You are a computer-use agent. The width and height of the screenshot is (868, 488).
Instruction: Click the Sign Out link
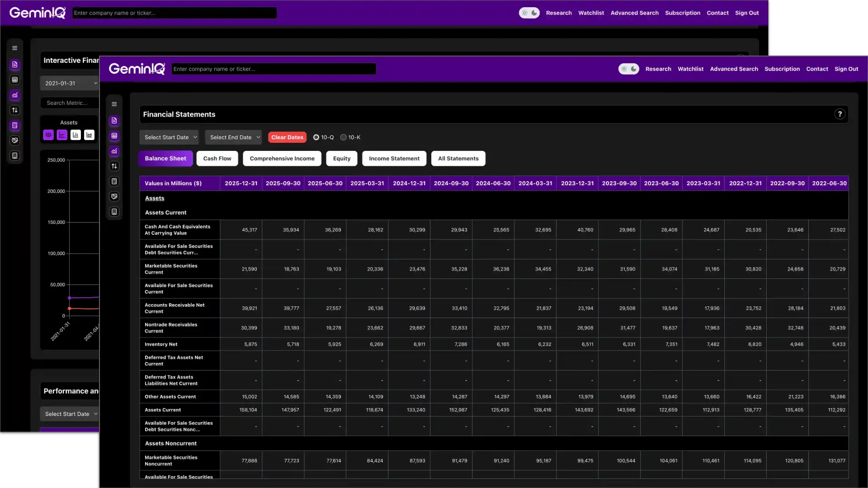[846, 69]
